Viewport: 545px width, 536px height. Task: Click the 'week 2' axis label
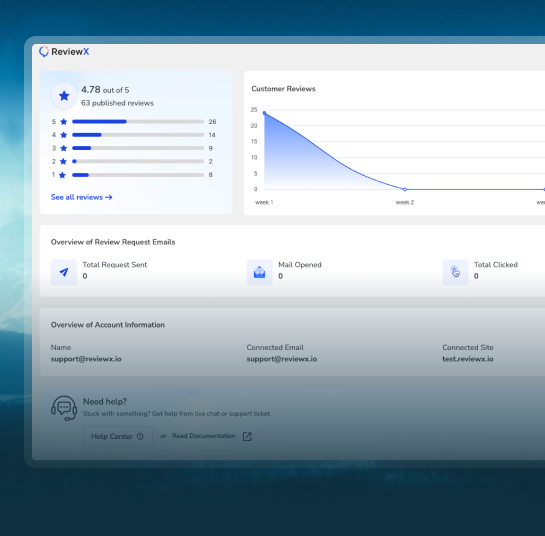(405, 202)
